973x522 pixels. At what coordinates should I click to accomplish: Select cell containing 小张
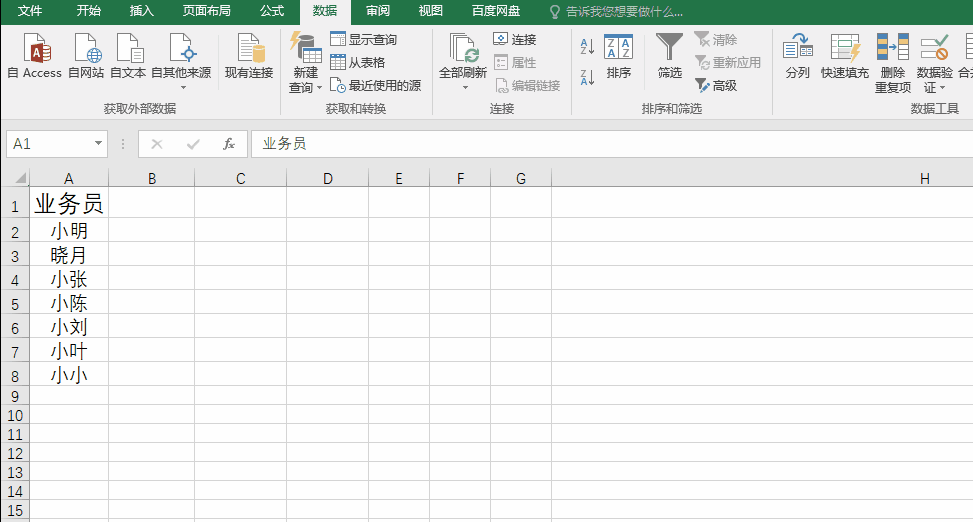tap(69, 279)
